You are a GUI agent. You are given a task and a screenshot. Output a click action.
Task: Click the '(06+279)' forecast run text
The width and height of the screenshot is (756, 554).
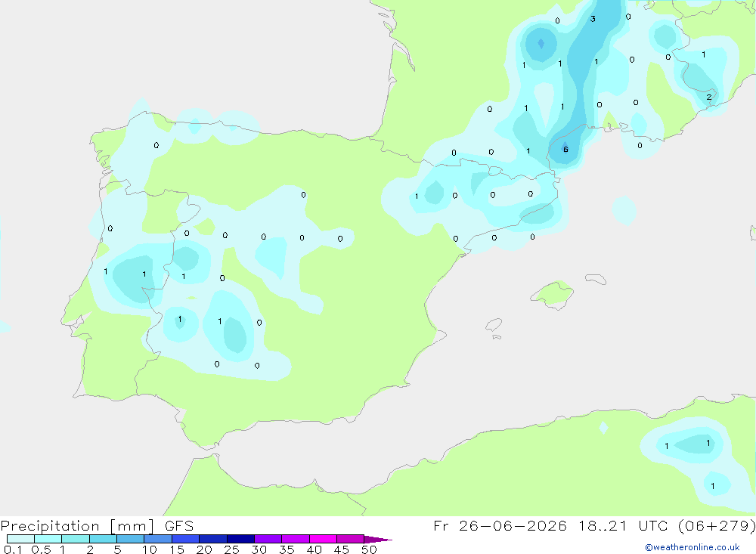coord(717,526)
